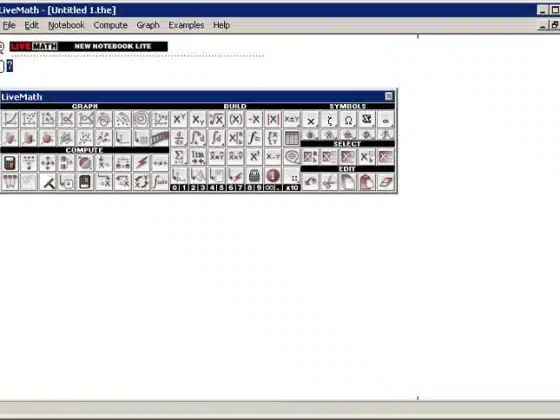Viewport: 560px width, 420px height.
Task: Click the highlighted question mark placeholder in notebook
Action: point(10,66)
